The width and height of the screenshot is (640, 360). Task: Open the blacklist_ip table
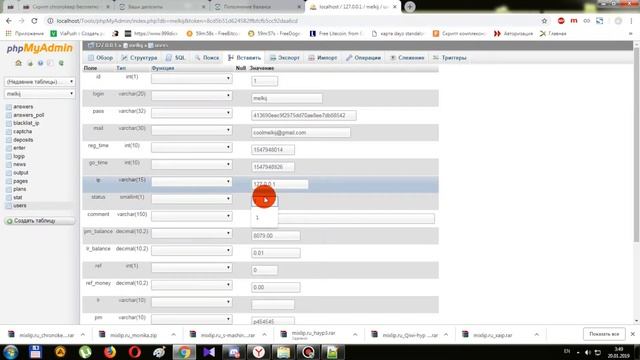point(26,123)
